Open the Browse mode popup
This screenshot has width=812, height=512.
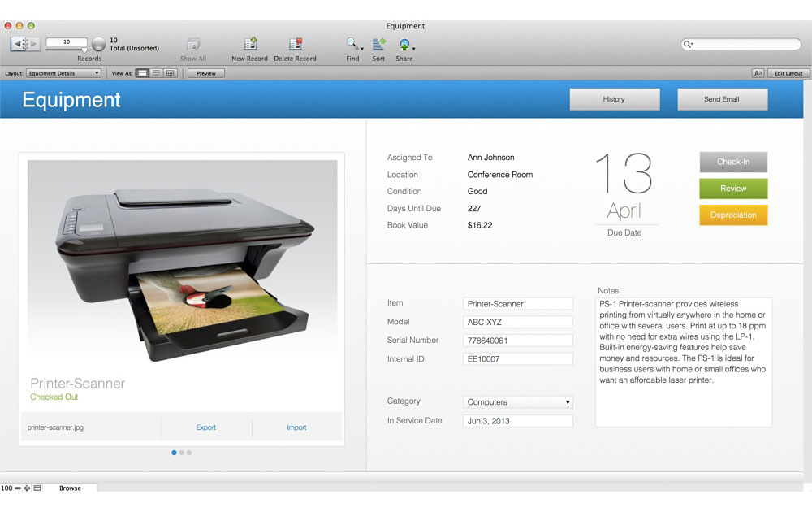(x=70, y=488)
